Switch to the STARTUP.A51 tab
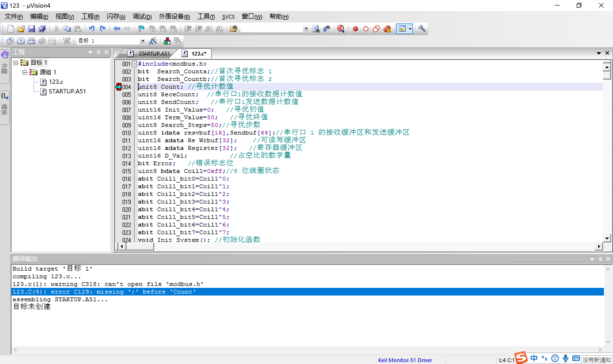613x364 pixels. coord(149,53)
